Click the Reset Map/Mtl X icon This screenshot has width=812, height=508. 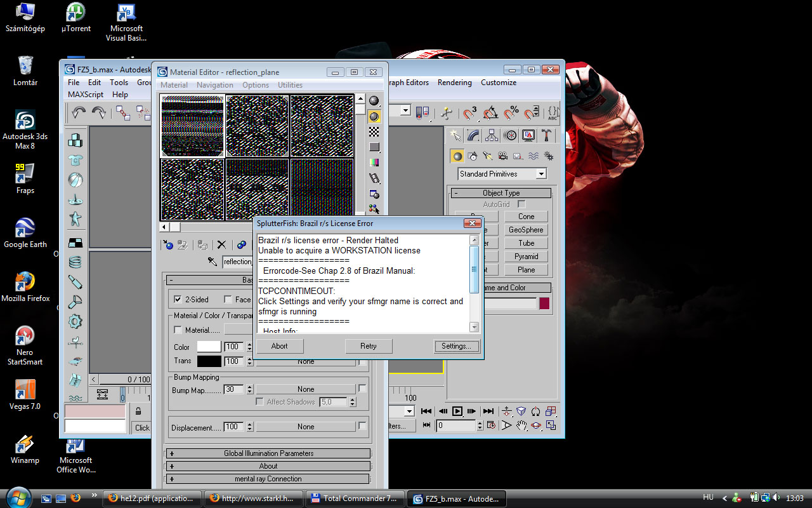tap(221, 244)
